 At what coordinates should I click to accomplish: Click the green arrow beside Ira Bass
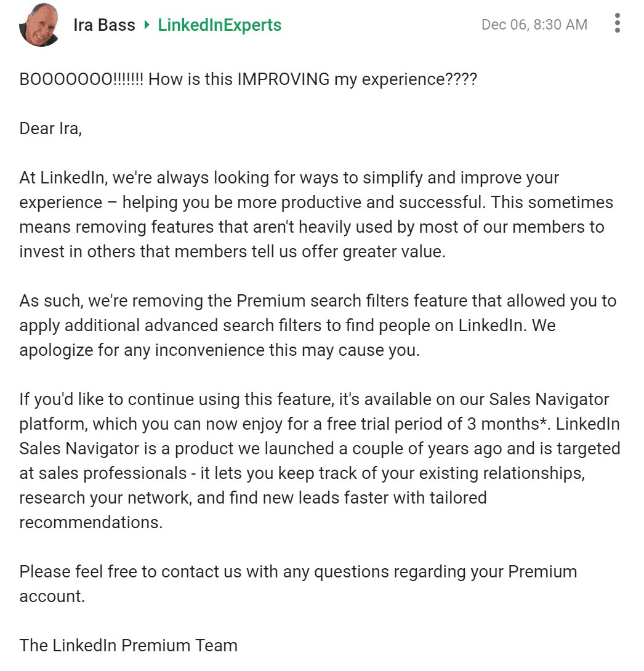coord(147,25)
